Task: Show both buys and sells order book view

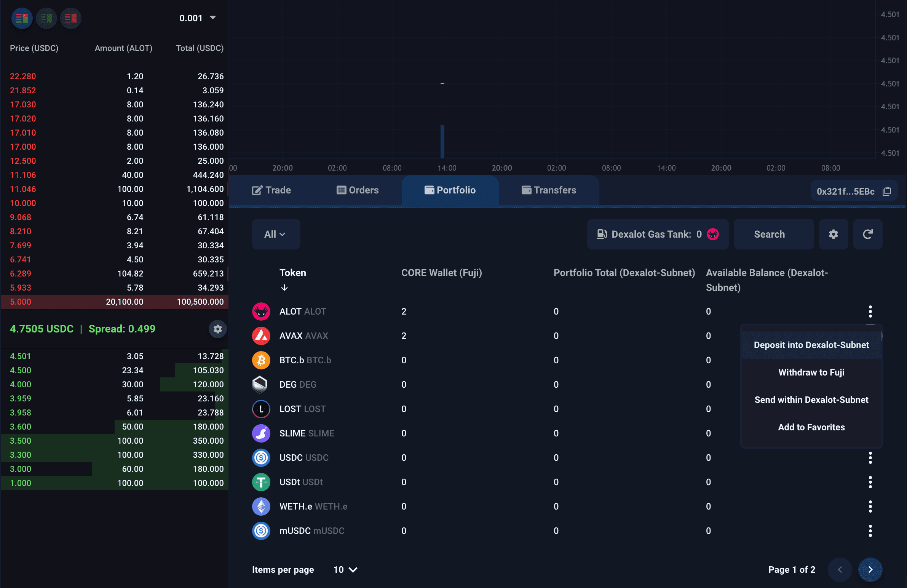Action: (x=22, y=18)
